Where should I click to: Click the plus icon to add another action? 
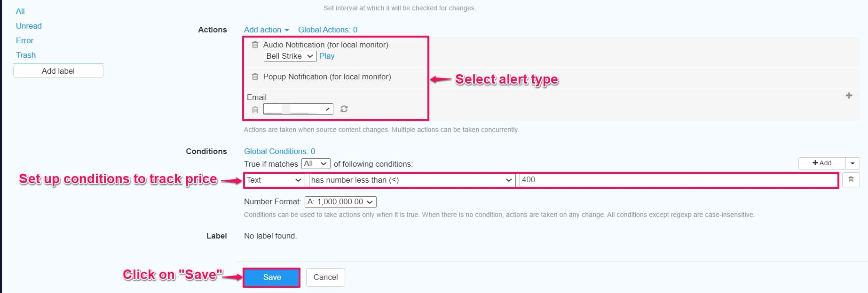coord(849,95)
